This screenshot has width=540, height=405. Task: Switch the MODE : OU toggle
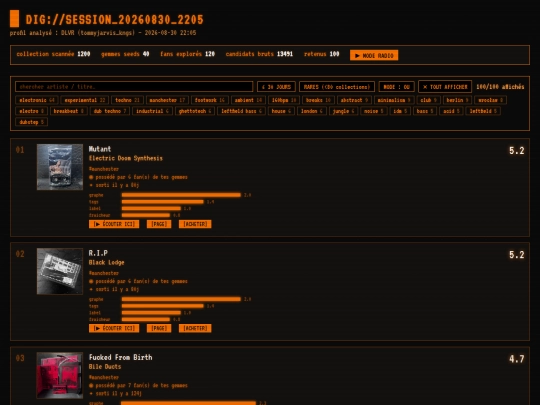[x=396, y=87]
